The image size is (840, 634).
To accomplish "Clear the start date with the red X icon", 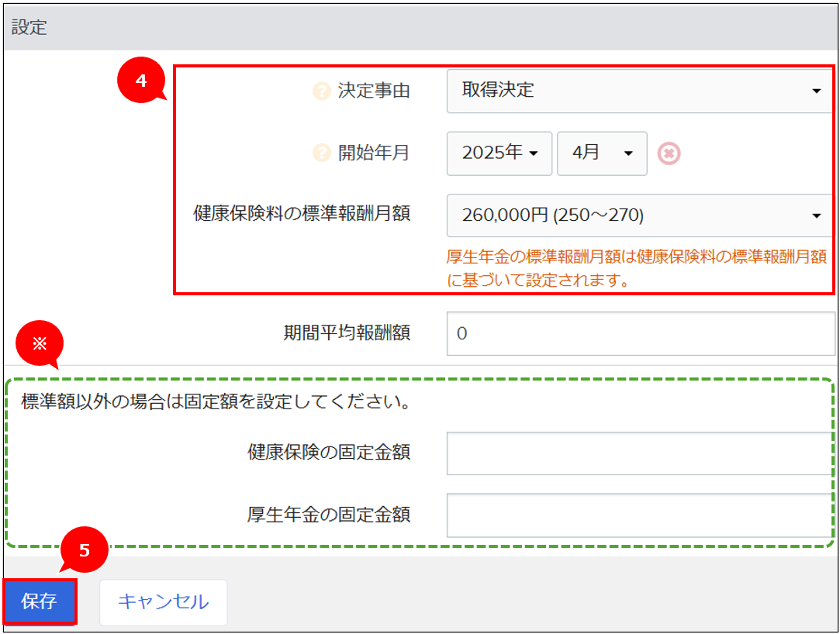I will click(x=669, y=153).
